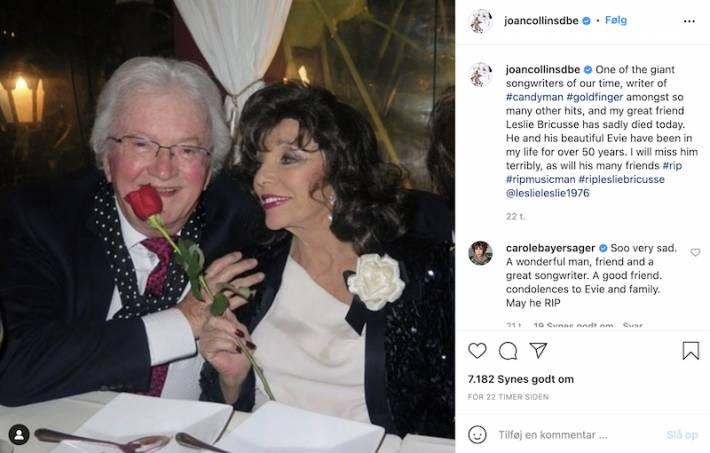Screen dimensions: 710x453
Task: Save post with the bookmark icon
Action: pos(691,351)
